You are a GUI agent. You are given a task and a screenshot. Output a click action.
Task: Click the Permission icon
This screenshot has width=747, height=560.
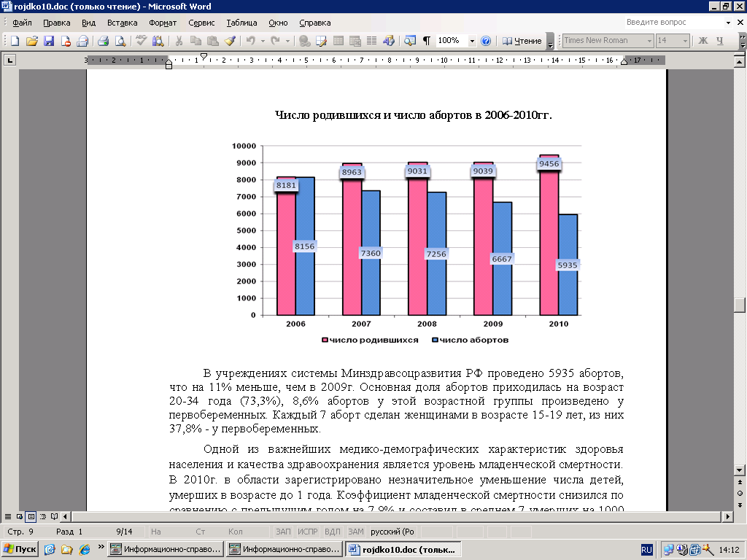click(65, 41)
